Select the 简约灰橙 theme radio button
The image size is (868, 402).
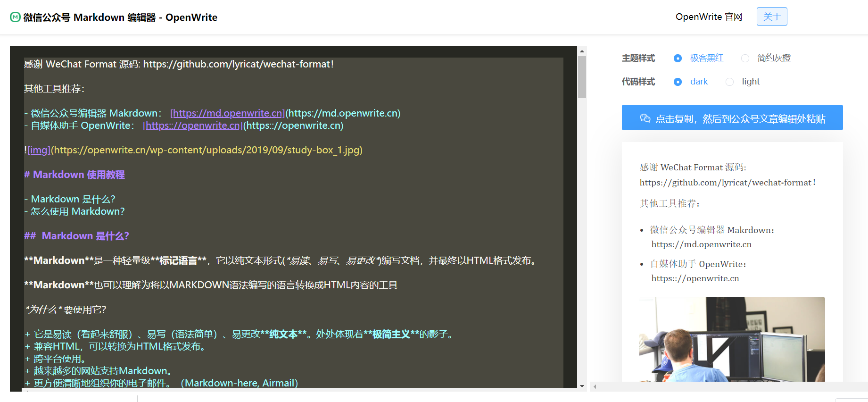click(x=745, y=58)
